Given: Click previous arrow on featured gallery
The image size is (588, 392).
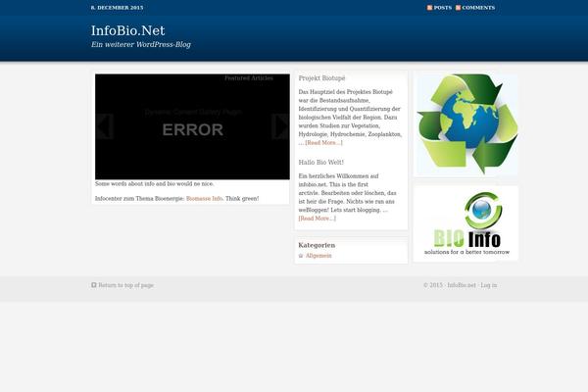Looking at the screenshot, I should click(104, 126).
